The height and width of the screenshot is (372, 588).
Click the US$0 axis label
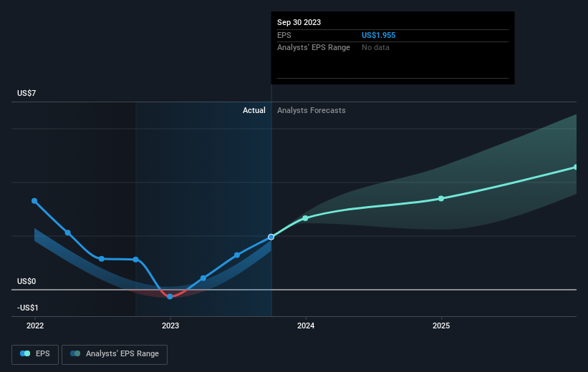[26, 281]
